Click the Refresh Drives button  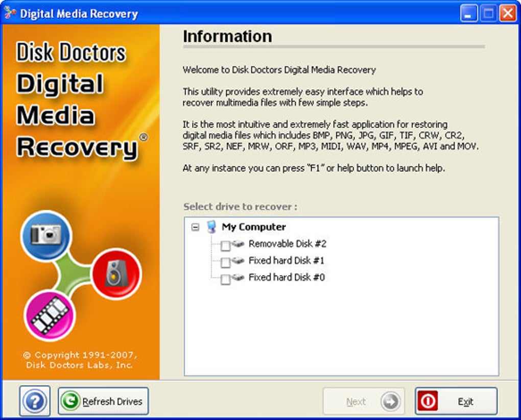click(103, 401)
